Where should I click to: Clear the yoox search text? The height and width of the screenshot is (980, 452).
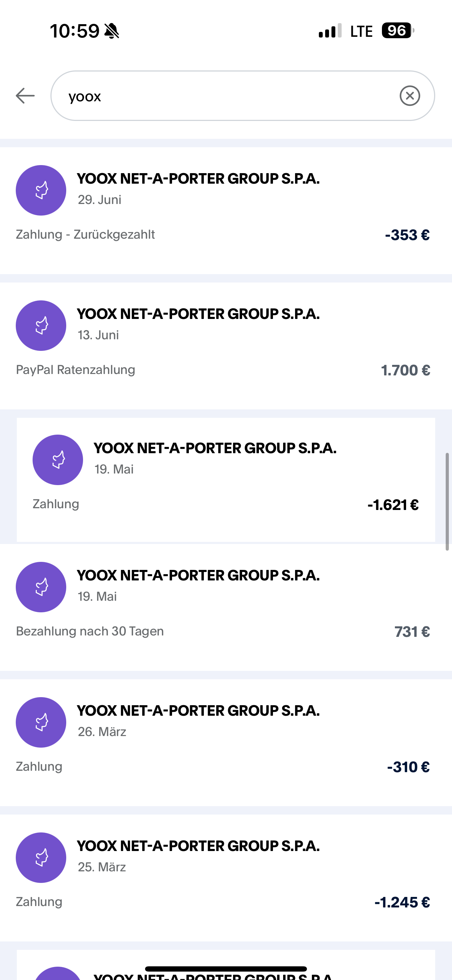tap(410, 95)
